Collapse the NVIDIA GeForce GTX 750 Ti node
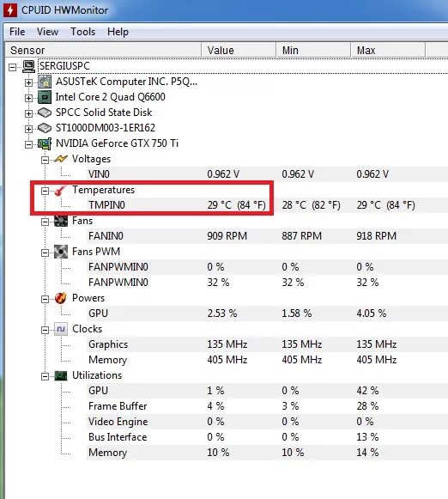 (28, 144)
